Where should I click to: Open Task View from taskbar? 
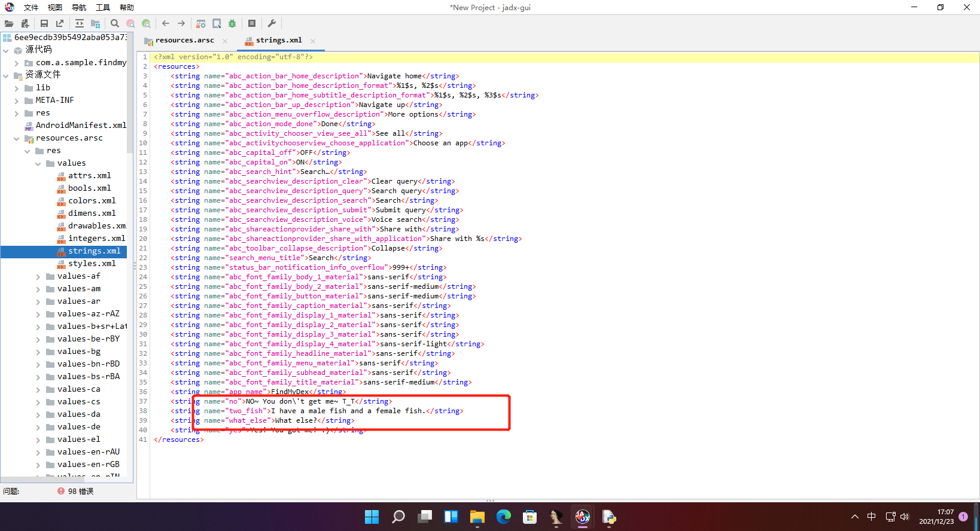pyautogui.click(x=424, y=517)
